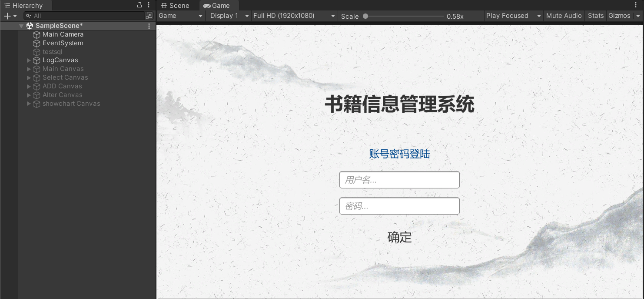The height and width of the screenshot is (299, 644).
Task: Collapse the SampleScene tree
Action: [21, 26]
